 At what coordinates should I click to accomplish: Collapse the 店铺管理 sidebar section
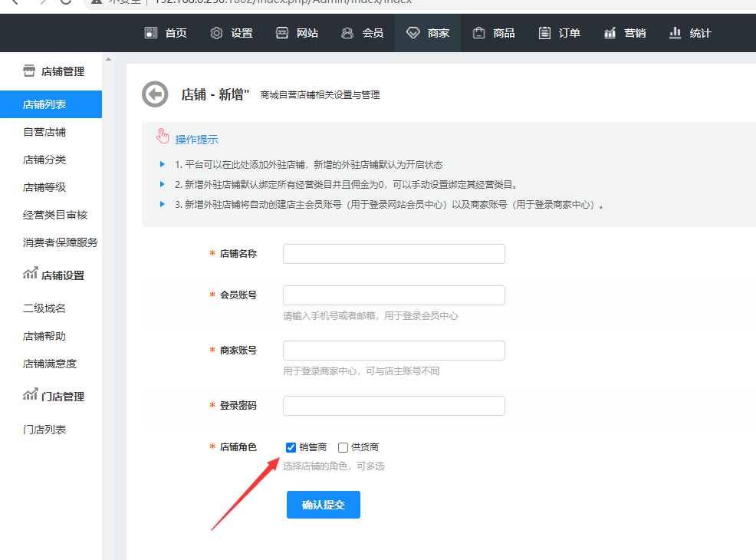(53, 71)
